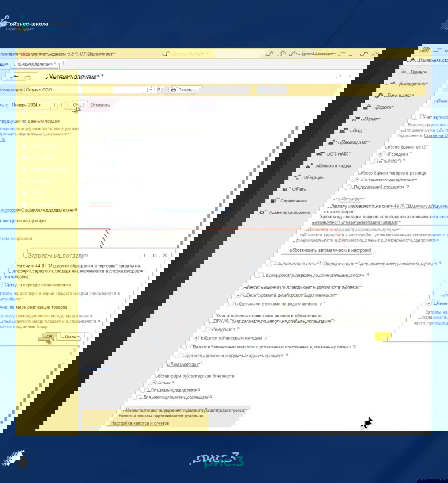Image resolution: width=448 pixels, height=483 pixels.
Task: Click the period field 'Январь 2024 г.'
Action: (x=32, y=105)
